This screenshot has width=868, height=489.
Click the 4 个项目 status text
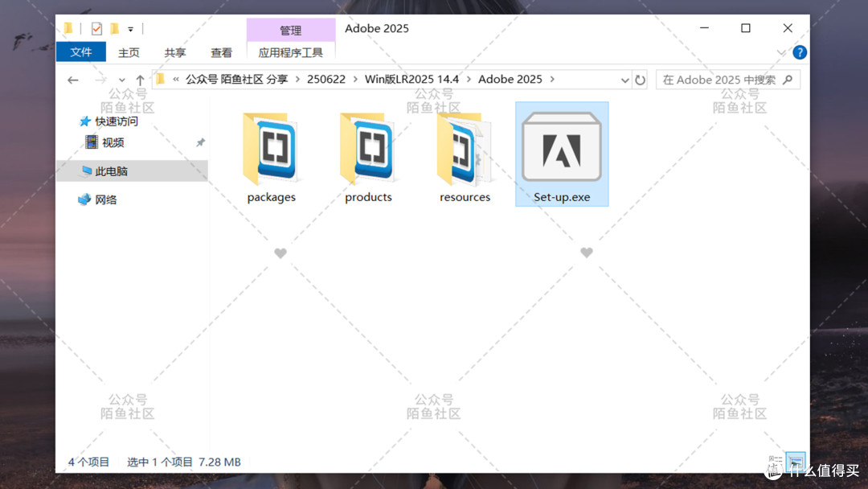click(88, 462)
